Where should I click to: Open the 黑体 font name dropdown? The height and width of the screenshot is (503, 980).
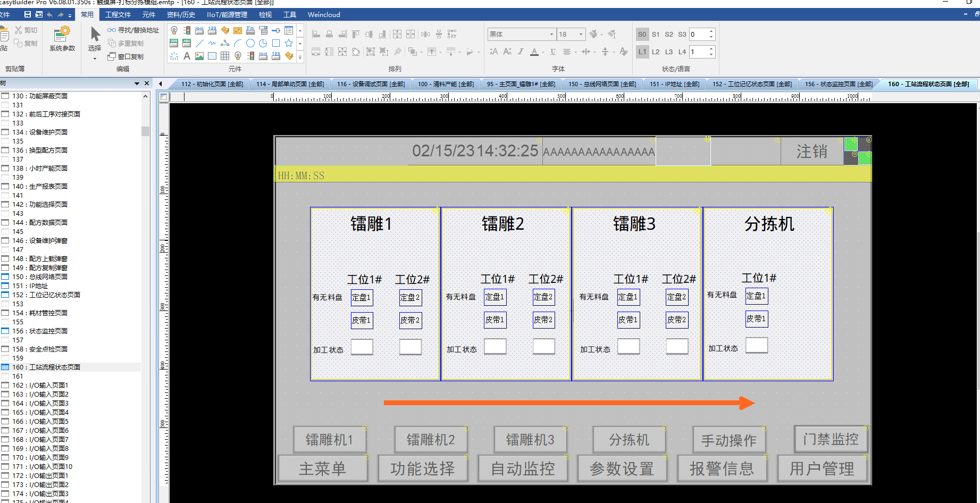point(551,34)
